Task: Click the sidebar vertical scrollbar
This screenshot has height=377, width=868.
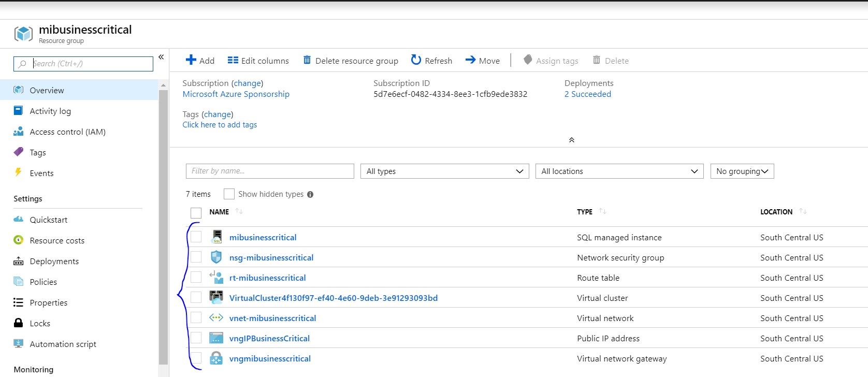Action: point(163,228)
